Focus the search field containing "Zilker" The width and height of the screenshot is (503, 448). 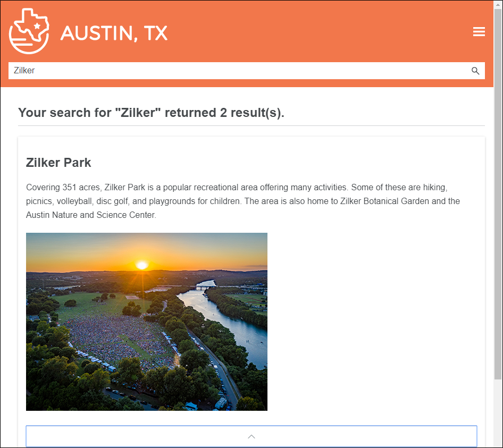(x=239, y=71)
